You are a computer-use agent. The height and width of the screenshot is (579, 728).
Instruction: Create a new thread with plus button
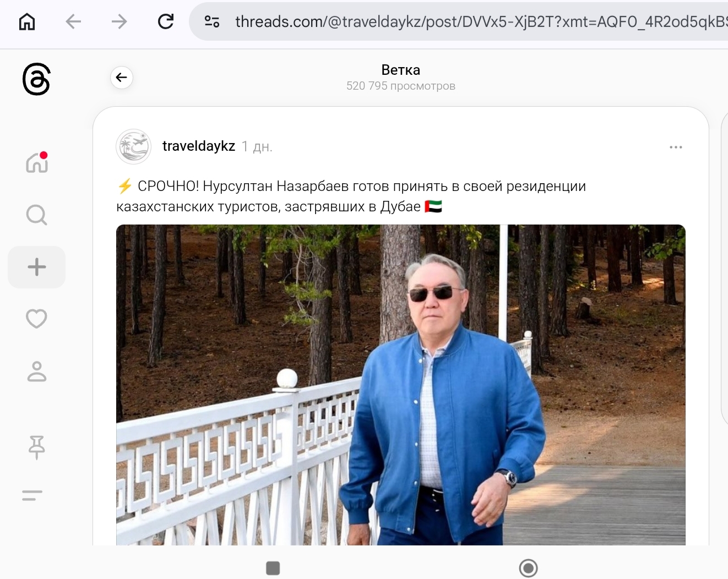coord(37,267)
